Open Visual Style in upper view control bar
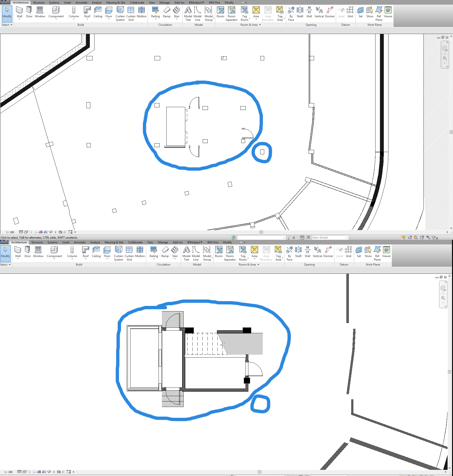This screenshot has height=476, width=453. [26, 232]
